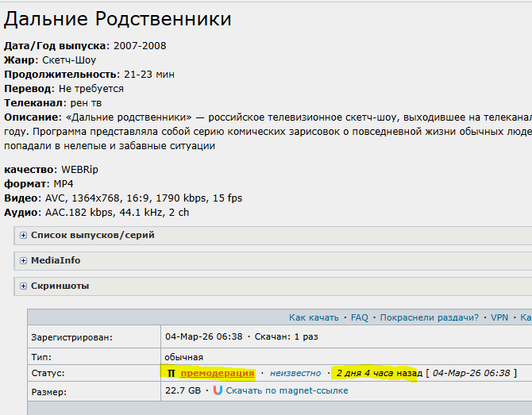Click the plus icon beside MediaInfo

(x=24, y=260)
